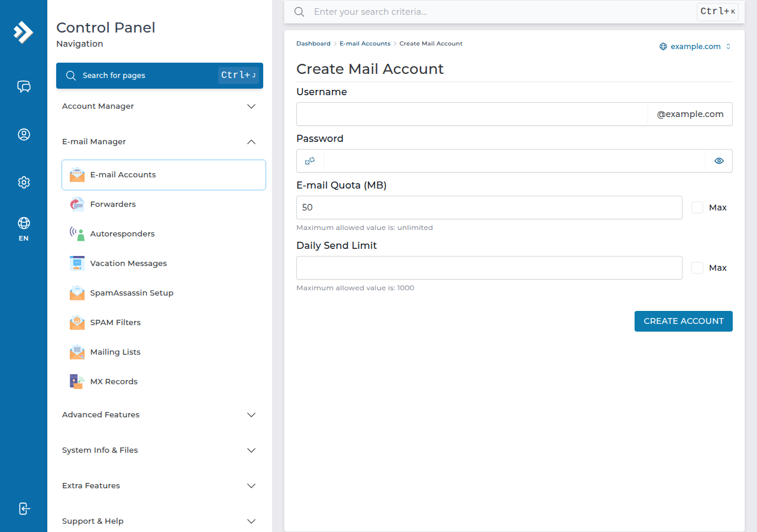The height and width of the screenshot is (532, 757).
Task: Focus the Daily Send Limit field
Action: coord(489,268)
